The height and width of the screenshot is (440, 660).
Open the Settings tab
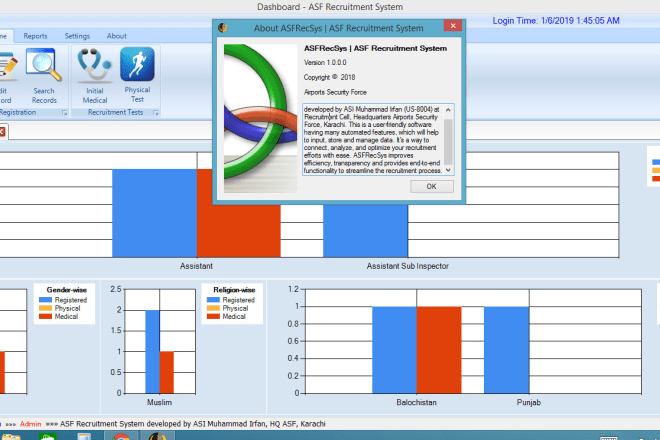point(77,36)
